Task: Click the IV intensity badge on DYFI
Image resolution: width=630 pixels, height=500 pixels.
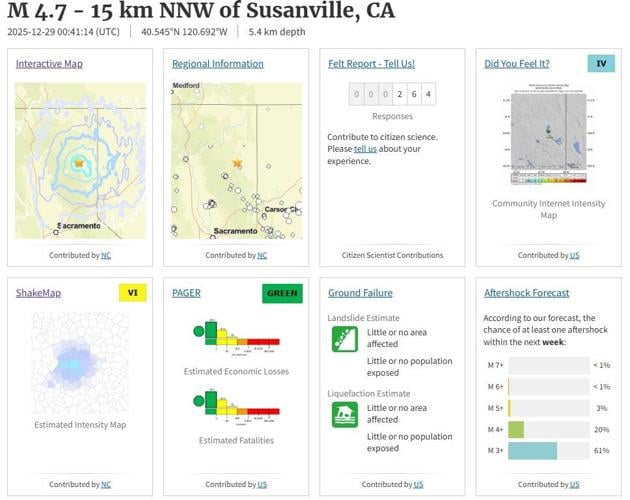Action: coord(601,64)
